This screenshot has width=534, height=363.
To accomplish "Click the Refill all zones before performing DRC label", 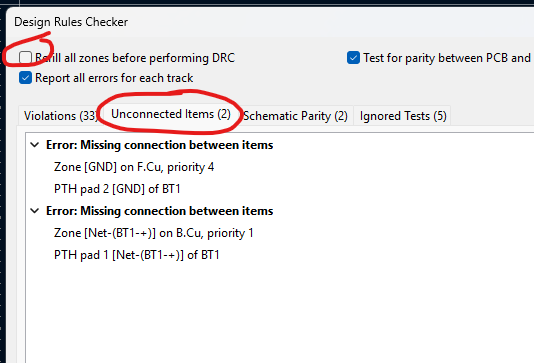I will tap(135, 58).
